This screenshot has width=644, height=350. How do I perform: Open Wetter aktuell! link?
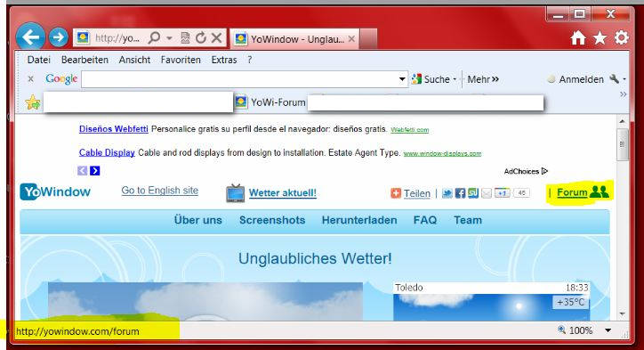coord(283,193)
